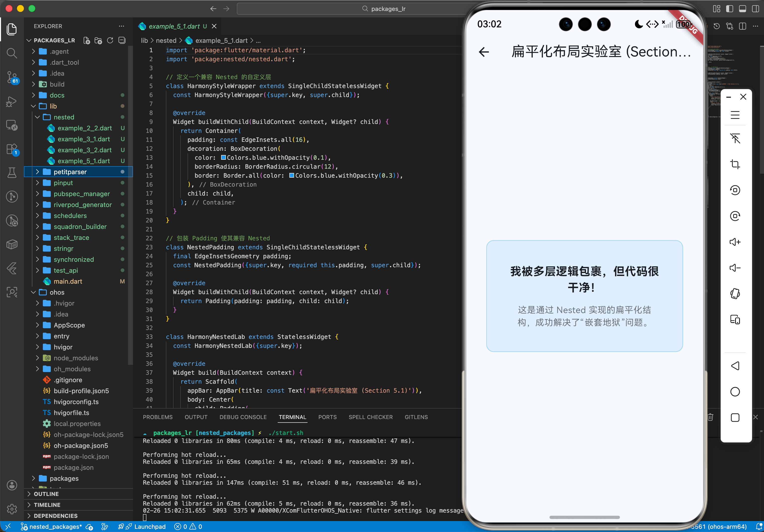Click errors and warnings count in status bar

point(188,527)
